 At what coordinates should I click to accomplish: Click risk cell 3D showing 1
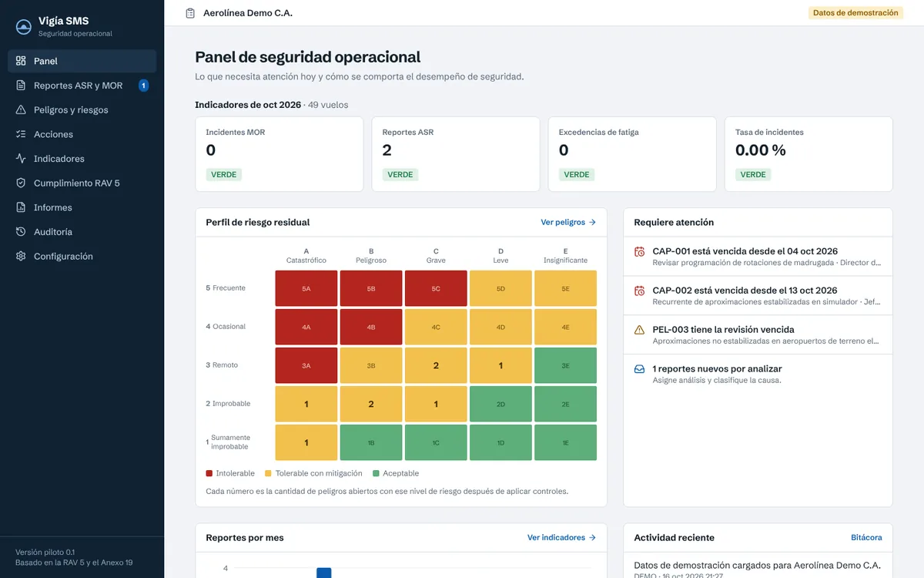tap(500, 365)
